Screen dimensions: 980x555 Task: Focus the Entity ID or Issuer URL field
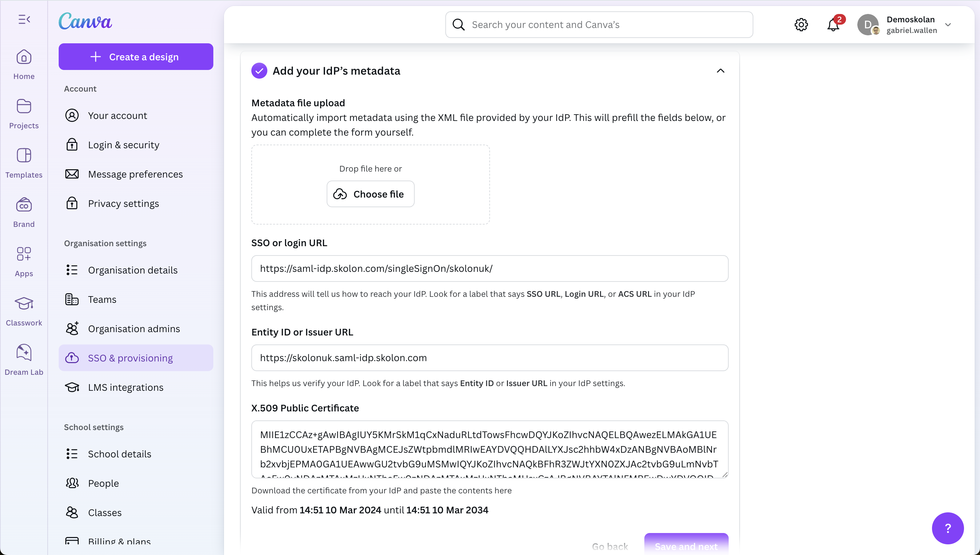click(x=490, y=358)
